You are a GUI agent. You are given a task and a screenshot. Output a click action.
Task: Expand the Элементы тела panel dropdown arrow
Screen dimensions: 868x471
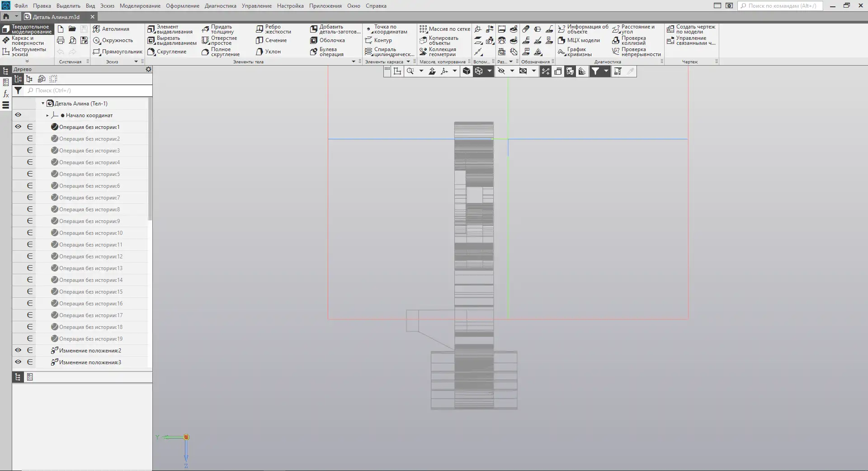point(354,62)
